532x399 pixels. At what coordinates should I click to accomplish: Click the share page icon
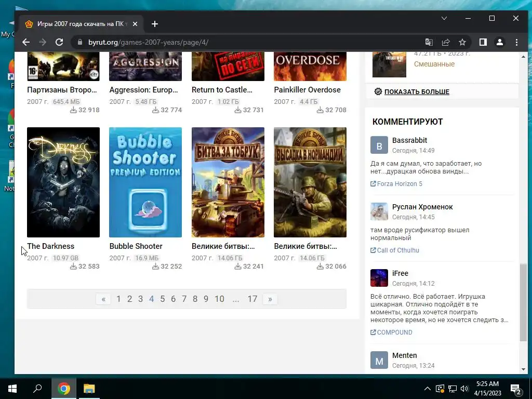click(445, 43)
